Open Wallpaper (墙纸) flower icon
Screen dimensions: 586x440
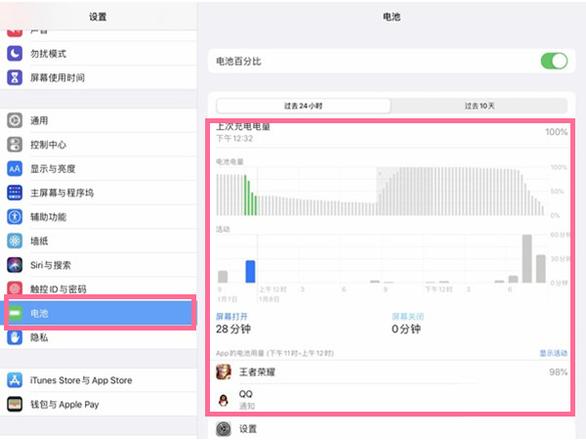pos(15,241)
